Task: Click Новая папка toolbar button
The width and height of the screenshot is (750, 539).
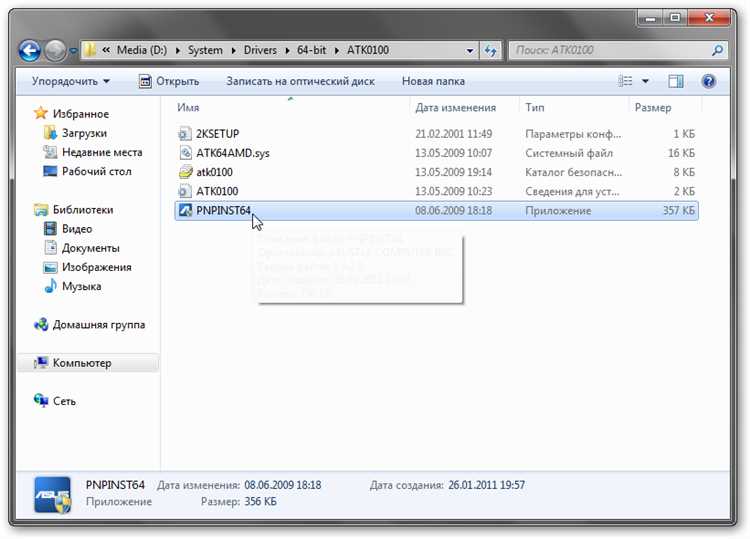Action: (434, 81)
